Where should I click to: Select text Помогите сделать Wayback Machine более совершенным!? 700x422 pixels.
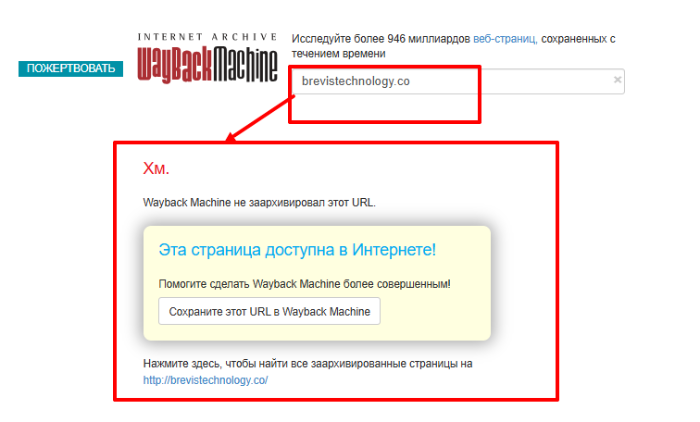tap(304, 284)
